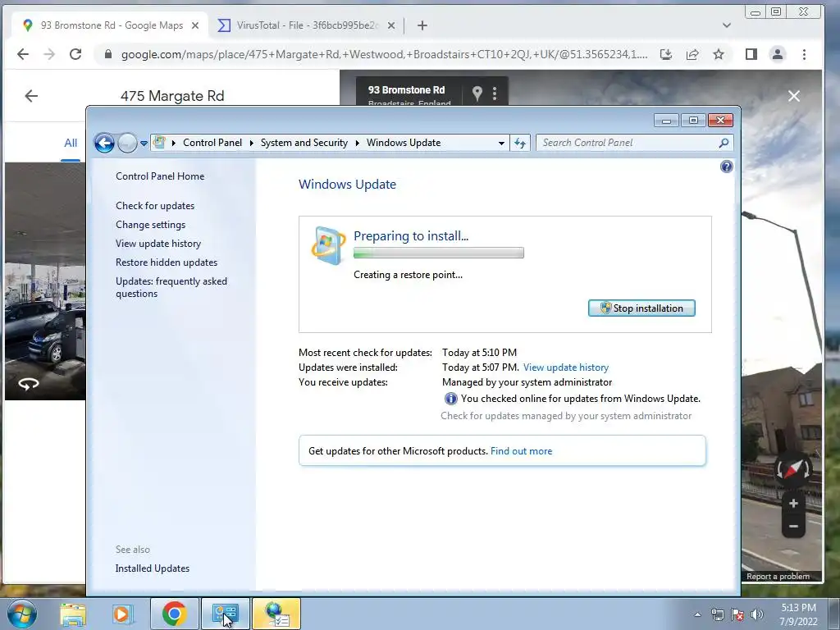Open Installed Updates under See also
The image size is (840, 630).
coord(152,568)
